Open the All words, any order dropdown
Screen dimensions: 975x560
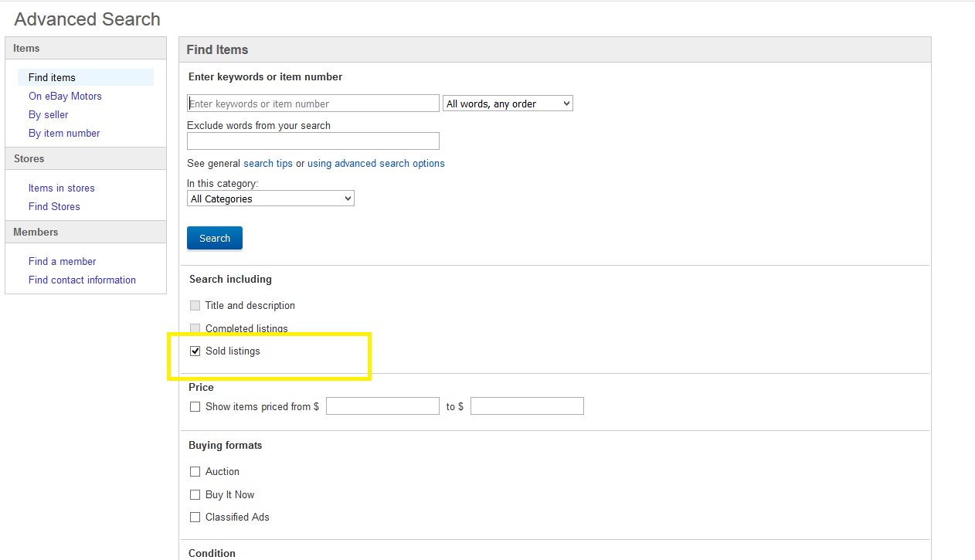pyautogui.click(x=507, y=104)
